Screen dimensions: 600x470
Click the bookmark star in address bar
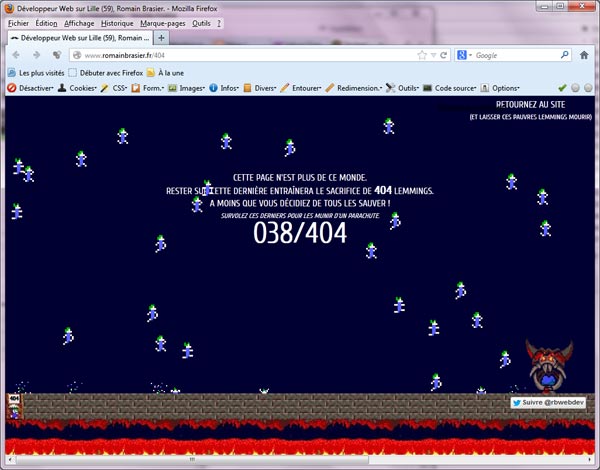pyautogui.click(x=422, y=55)
